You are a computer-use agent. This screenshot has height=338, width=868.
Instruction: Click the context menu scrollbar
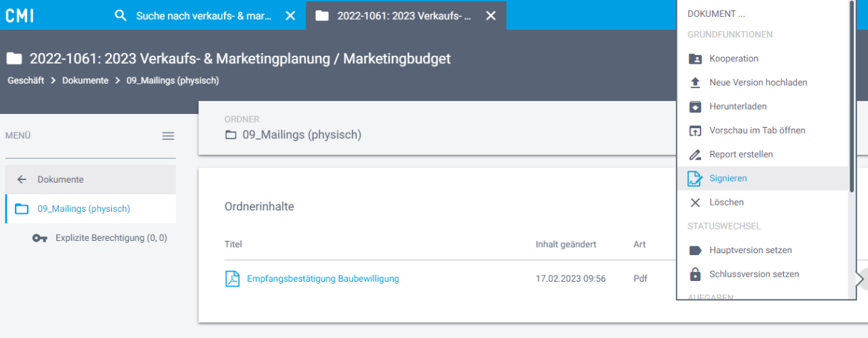coord(852,96)
